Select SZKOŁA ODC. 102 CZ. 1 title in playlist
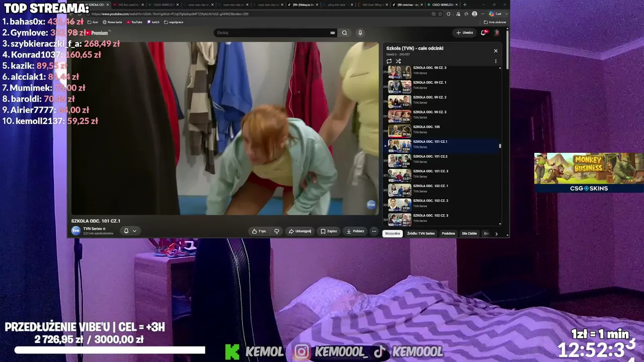644x362 pixels. tap(431, 186)
